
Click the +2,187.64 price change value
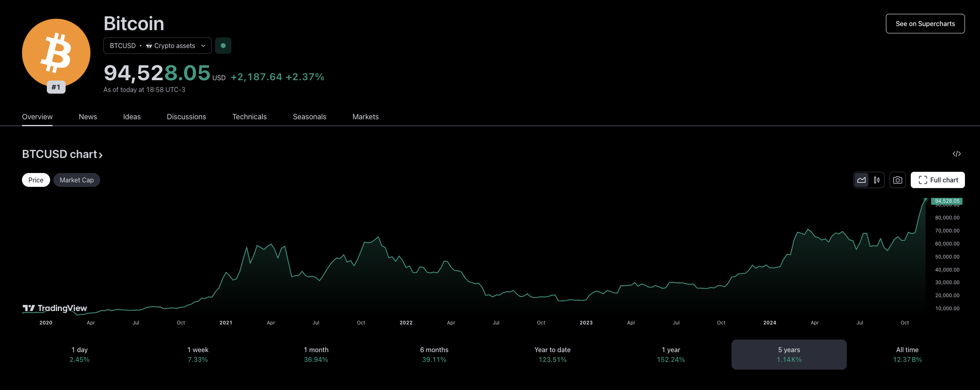click(257, 77)
